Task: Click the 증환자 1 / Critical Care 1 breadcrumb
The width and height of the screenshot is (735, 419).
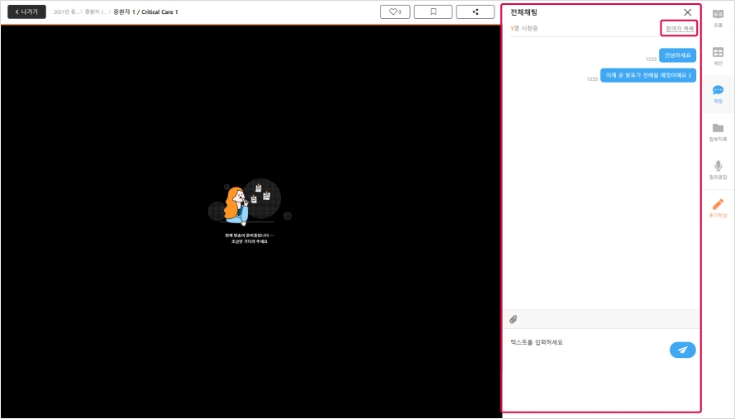Action: pyautogui.click(x=146, y=12)
